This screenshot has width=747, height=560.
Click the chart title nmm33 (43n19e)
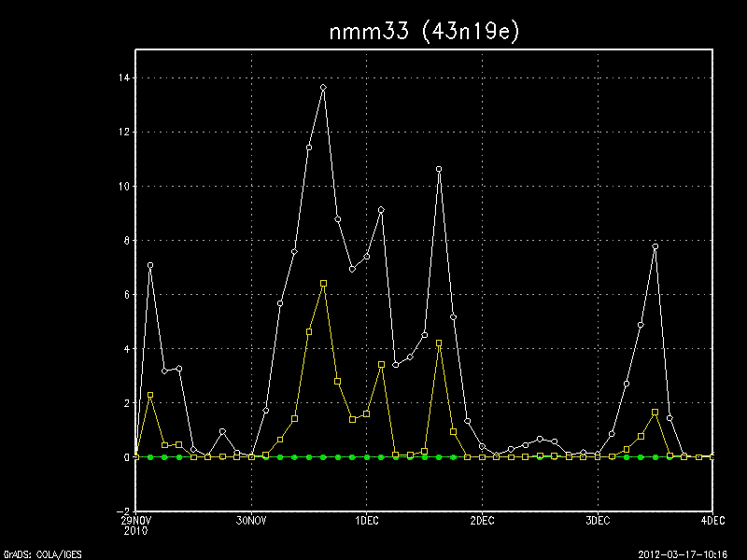[x=424, y=32]
